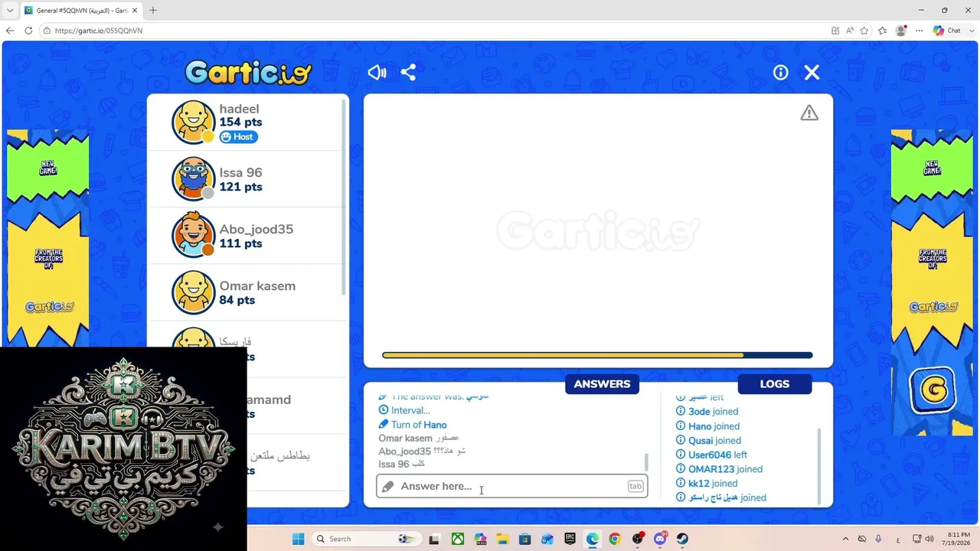Screen dimensions: 980x551
Task: Open the browser tab list dropdown
Action: point(10,11)
